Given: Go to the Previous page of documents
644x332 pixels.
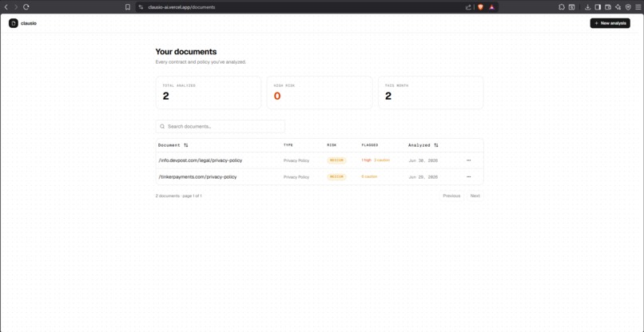Looking at the screenshot, I should [451, 196].
